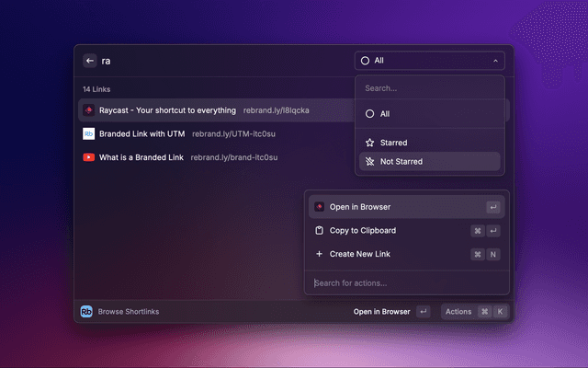The image size is (588, 368).
Task: Click the chevron arrow on filter dropdown
Action: [x=495, y=61]
